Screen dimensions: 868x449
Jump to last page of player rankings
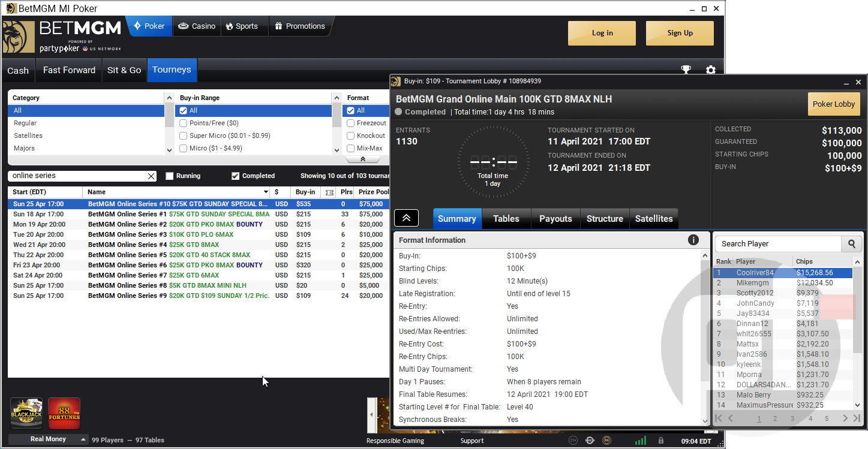(x=857, y=418)
